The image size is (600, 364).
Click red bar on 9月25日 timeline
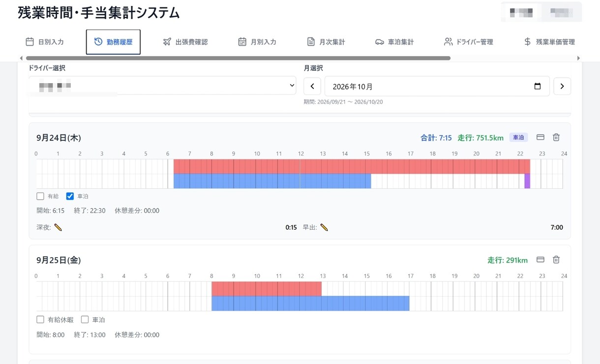267,289
